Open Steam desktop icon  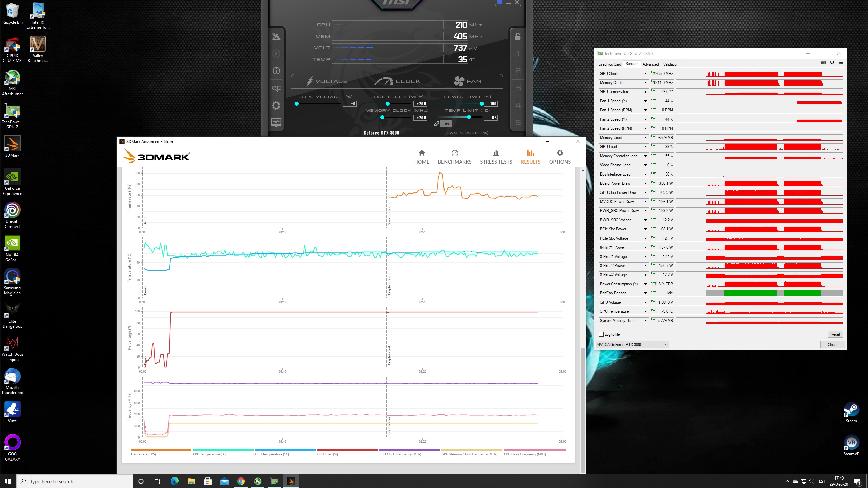tap(851, 412)
